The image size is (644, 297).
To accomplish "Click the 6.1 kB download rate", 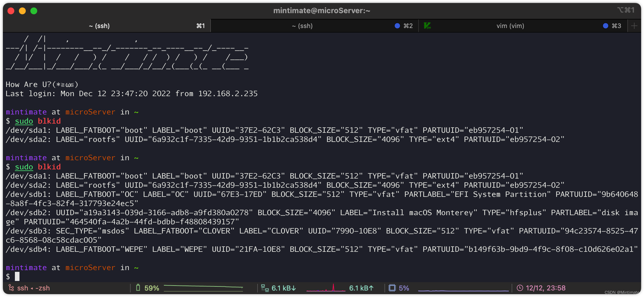I will pyautogui.click(x=284, y=288).
